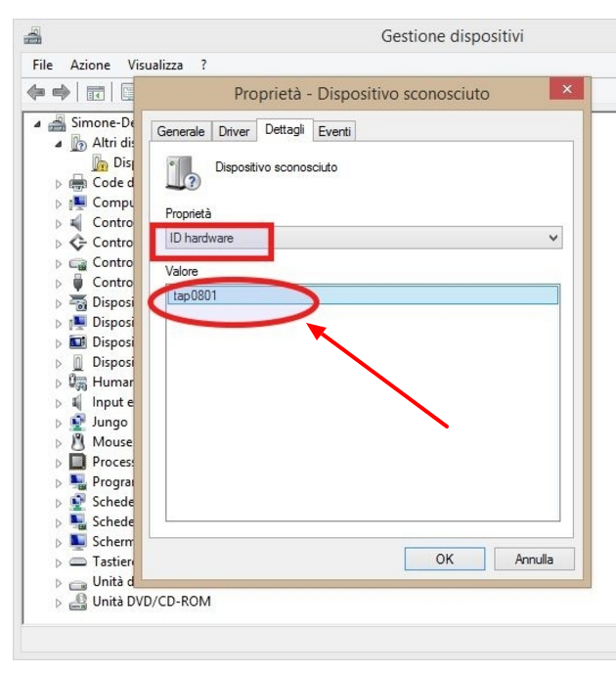Open the Proprietà ID hardware dropdown
Image resolution: width=616 pixels, height=675 pixels.
(x=364, y=238)
